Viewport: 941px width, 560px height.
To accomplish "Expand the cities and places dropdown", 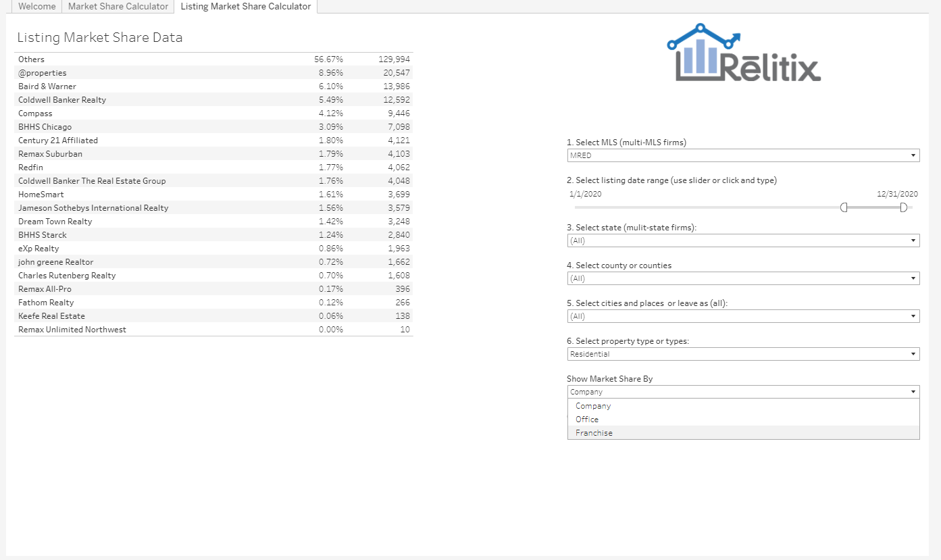I will (743, 316).
